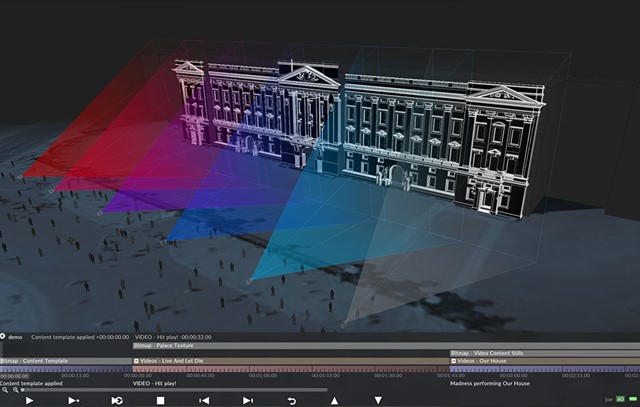
Task: Click the 'Content template applied' note
Action: (x=31, y=383)
